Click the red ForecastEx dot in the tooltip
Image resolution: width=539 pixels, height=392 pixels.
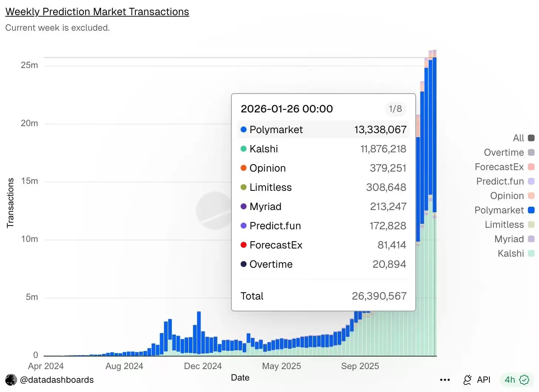(x=243, y=245)
